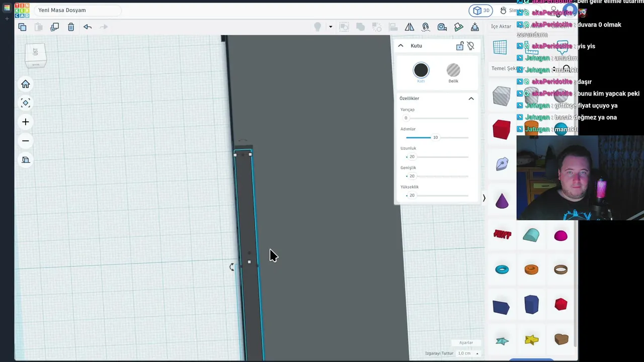
Task: Collapse the Kutu shape inspector panel
Action: [x=400, y=46]
